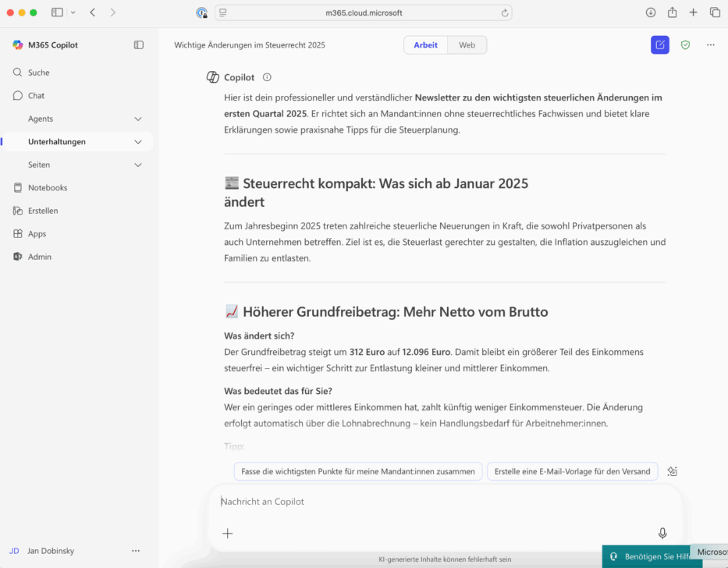Expand the Seiten section
Screen dimensions: 728x568
pos(138,165)
